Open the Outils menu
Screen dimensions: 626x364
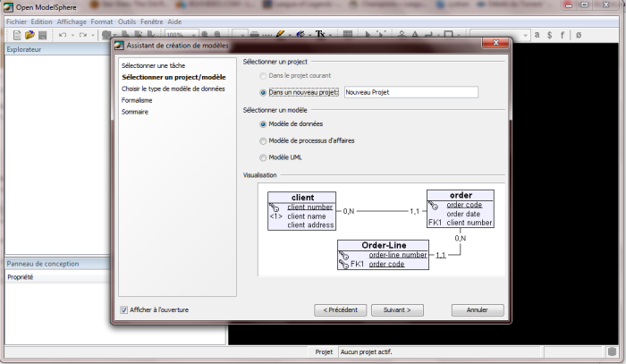(x=127, y=21)
